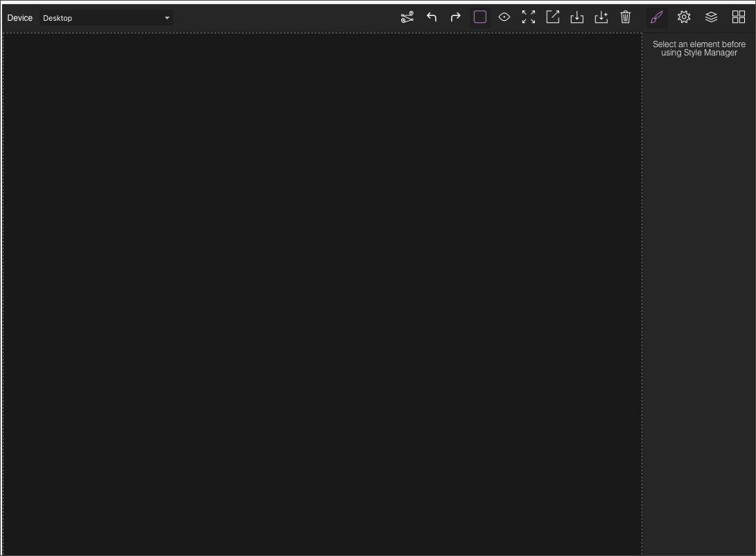Open the Desktop device dropdown
Viewport: 756px width, 556px height.
coord(106,18)
